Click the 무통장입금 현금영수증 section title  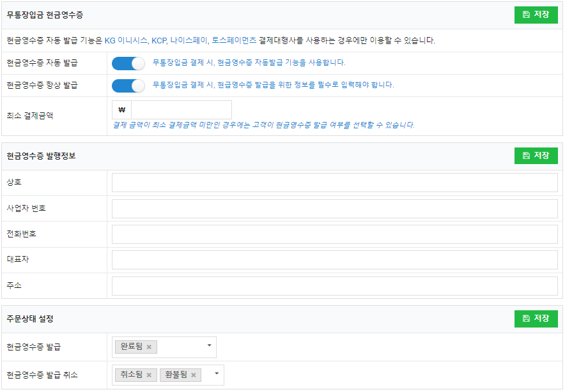click(x=45, y=15)
